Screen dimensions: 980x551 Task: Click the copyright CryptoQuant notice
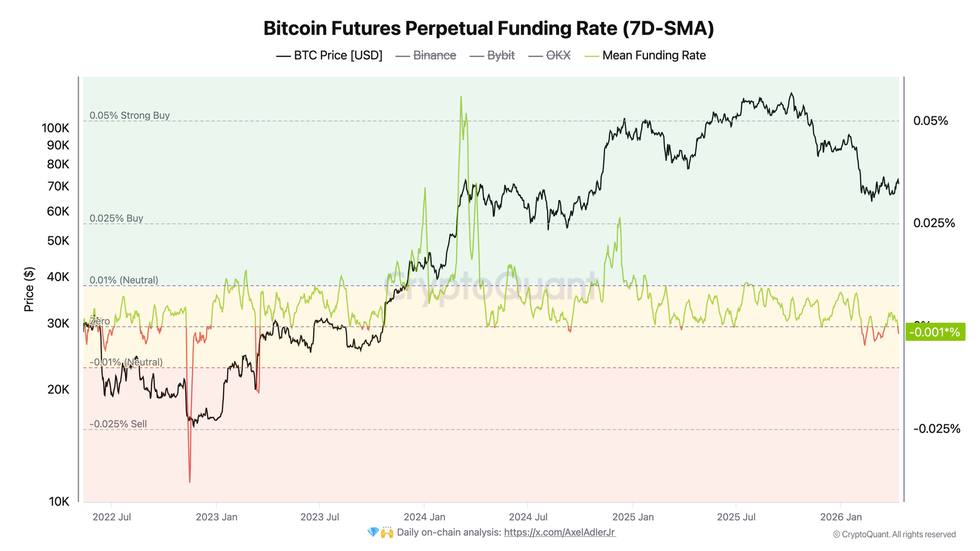[894, 534]
